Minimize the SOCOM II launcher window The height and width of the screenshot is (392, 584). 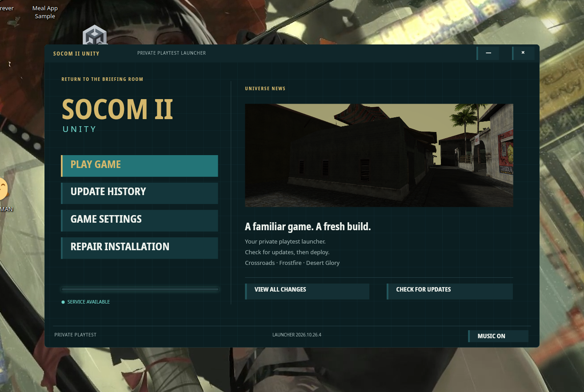click(x=488, y=53)
